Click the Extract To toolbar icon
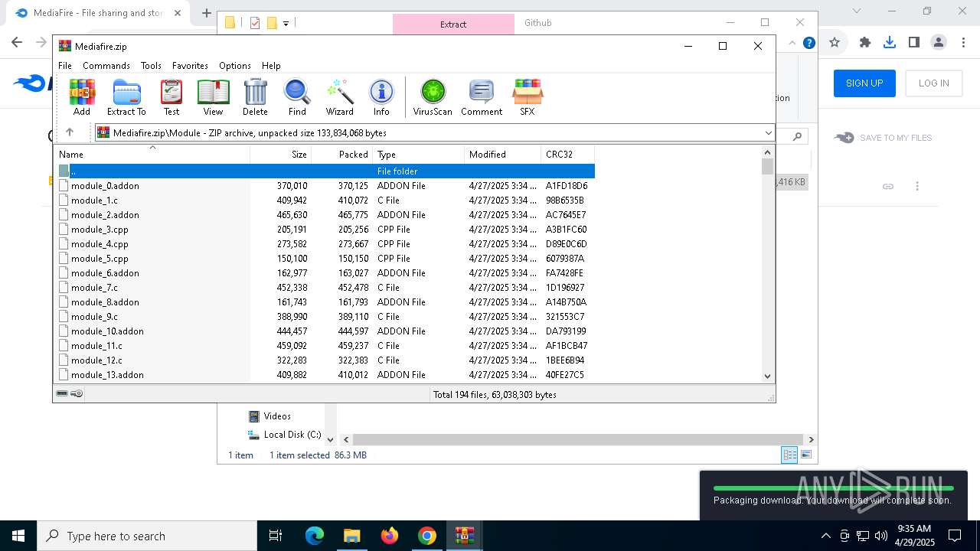Viewport: 980px width, 551px height. (126, 97)
